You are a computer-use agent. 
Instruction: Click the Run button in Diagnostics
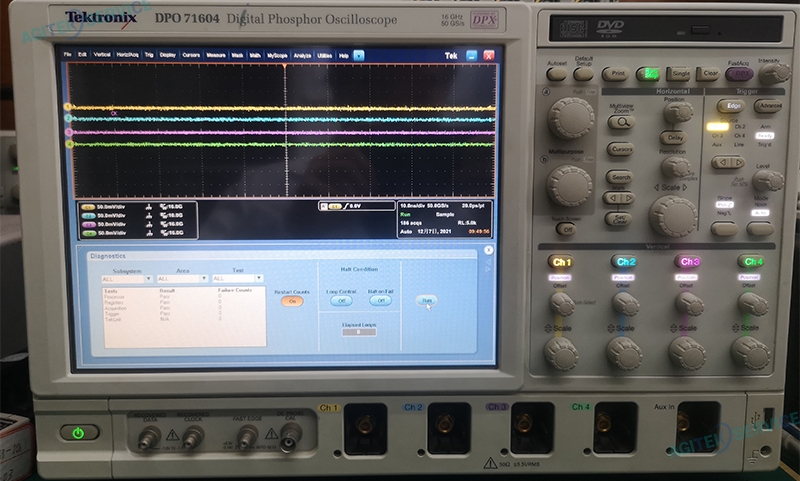tap(427, 300)
